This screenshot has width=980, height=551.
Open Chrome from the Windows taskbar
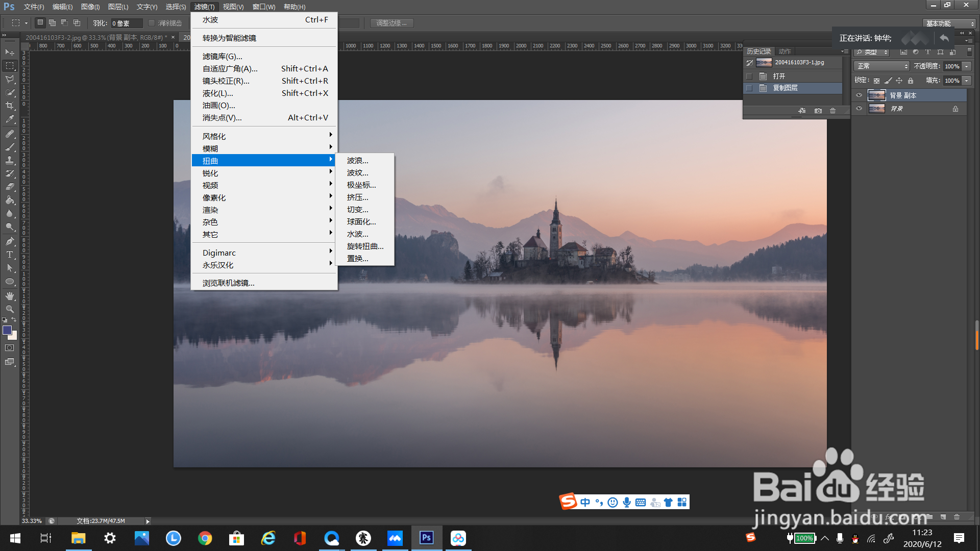click(205, 538)
